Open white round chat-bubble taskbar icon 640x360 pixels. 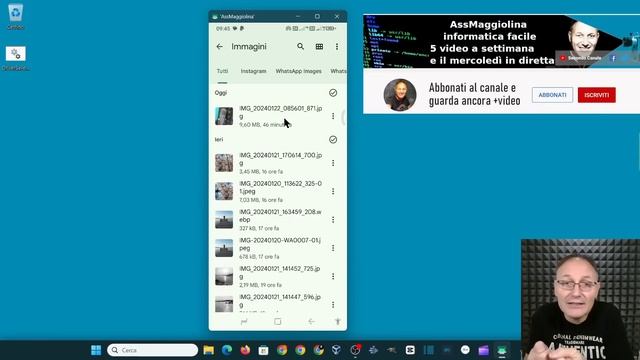pyautogui.click(x=465, y=350)
